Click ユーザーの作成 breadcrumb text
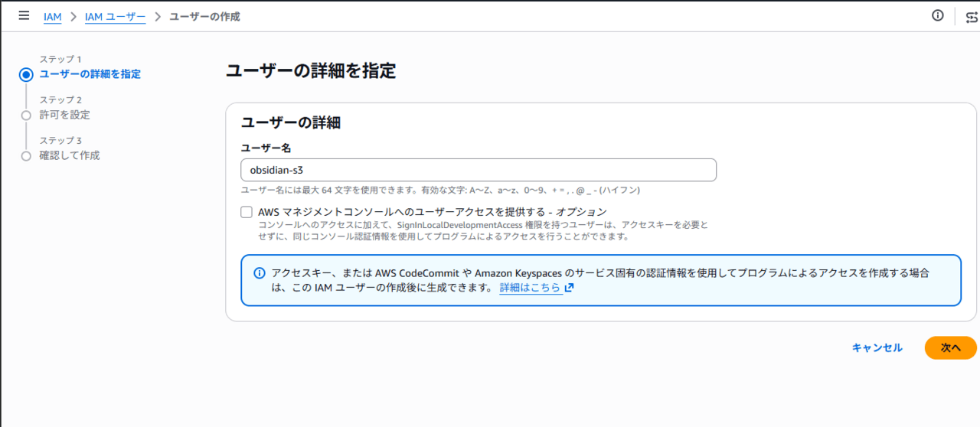 [x=204, y=16]
